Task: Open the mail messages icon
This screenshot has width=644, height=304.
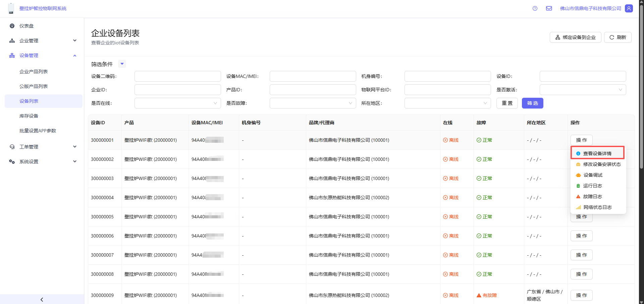Action: click(549, 8)
